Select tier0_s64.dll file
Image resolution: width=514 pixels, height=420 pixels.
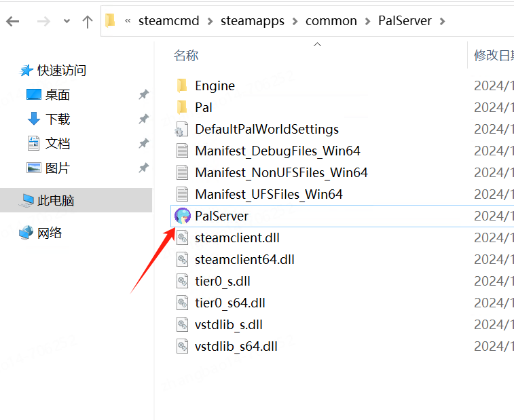point(230,303)
